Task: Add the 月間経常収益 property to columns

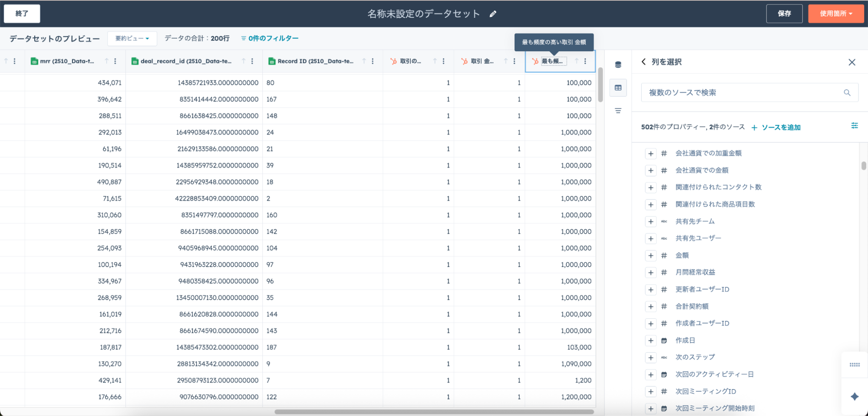Action: point(650,272)
